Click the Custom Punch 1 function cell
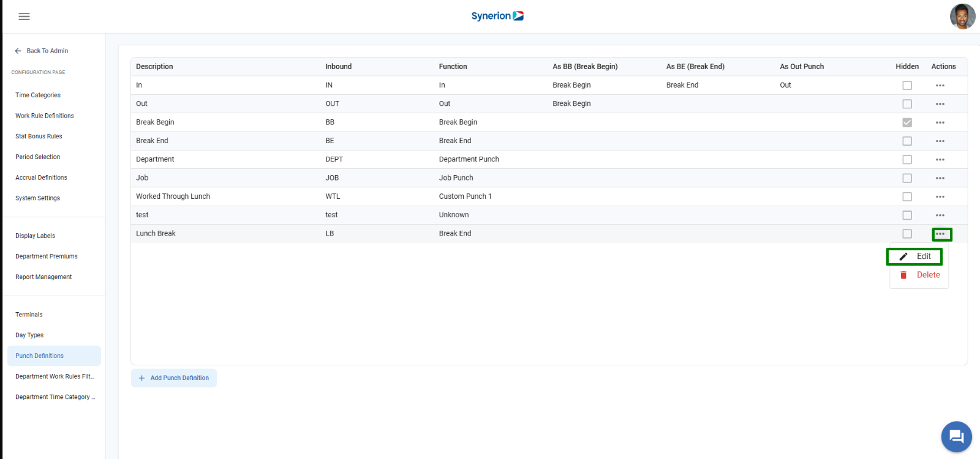 (466, 196)
